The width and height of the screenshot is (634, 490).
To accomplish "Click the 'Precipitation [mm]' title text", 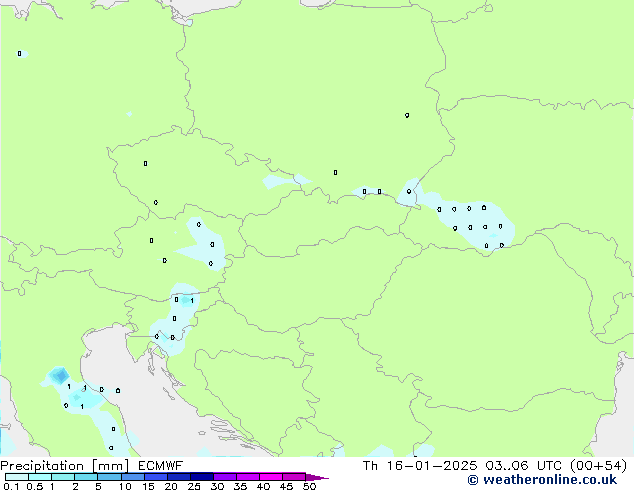I will pyautogui.click(x=65, y=466).
